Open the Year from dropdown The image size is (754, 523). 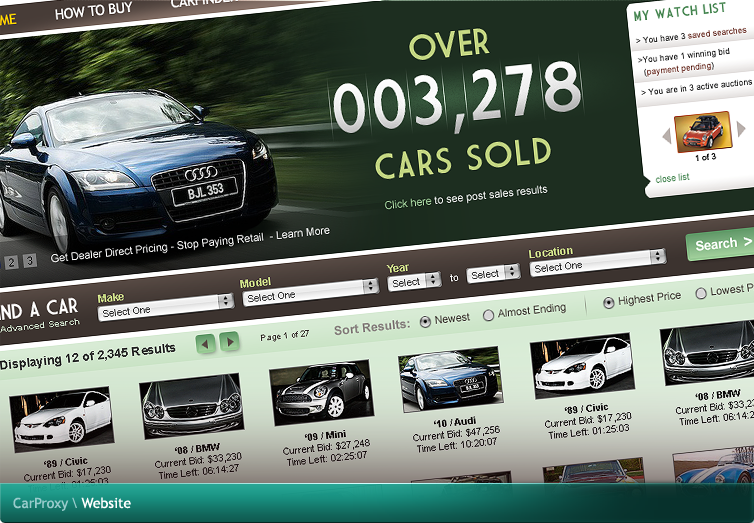click(415, 281)
